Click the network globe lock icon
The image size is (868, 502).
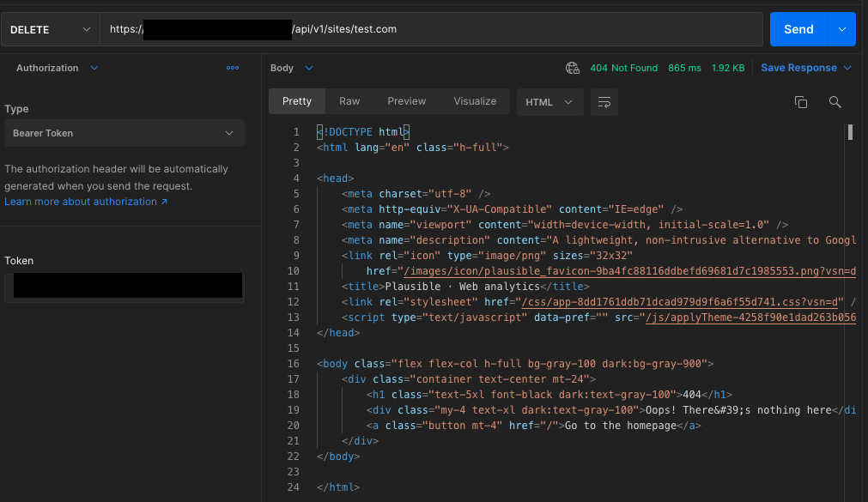point(573,68)
